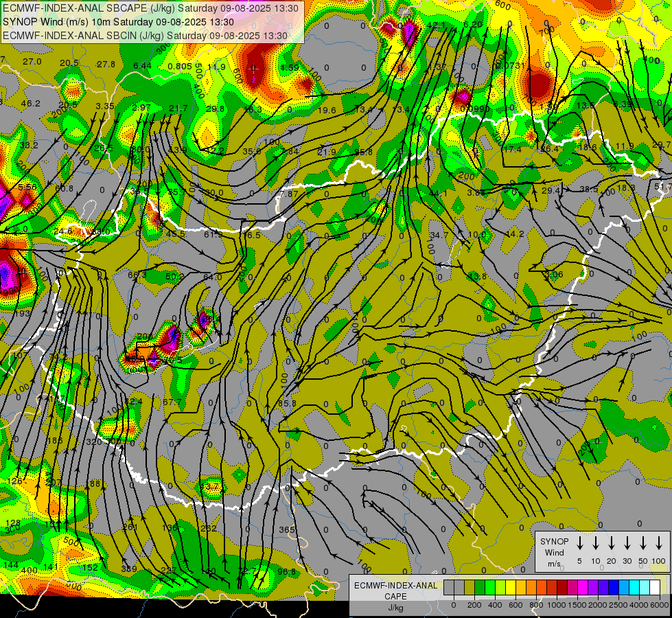This screenshot has width=672, height=618.
Task: Click the map value 14.2
Action: coord(515,233)
